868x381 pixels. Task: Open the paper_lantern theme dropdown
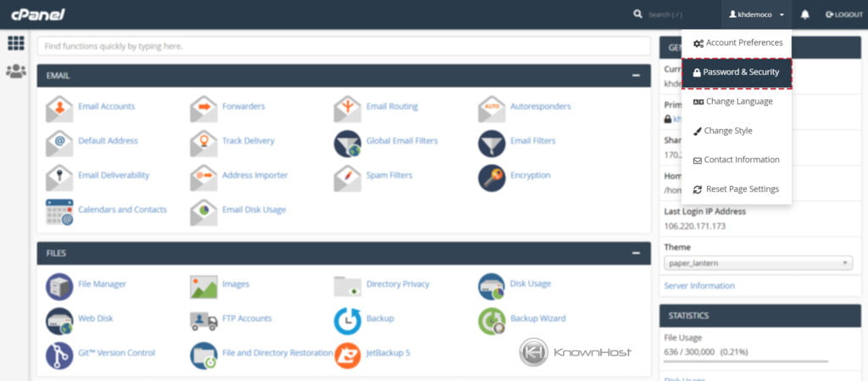[x=759, y=263]
